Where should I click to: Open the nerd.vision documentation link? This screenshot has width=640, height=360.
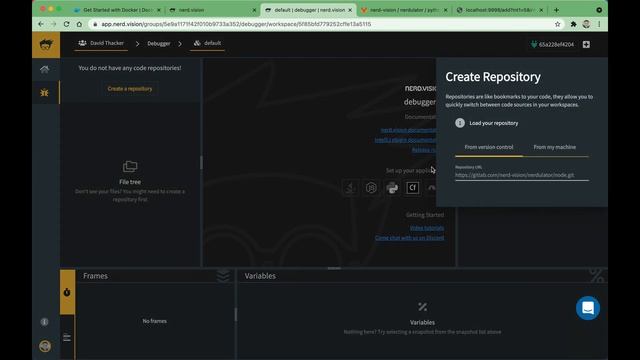coord(408,130)
